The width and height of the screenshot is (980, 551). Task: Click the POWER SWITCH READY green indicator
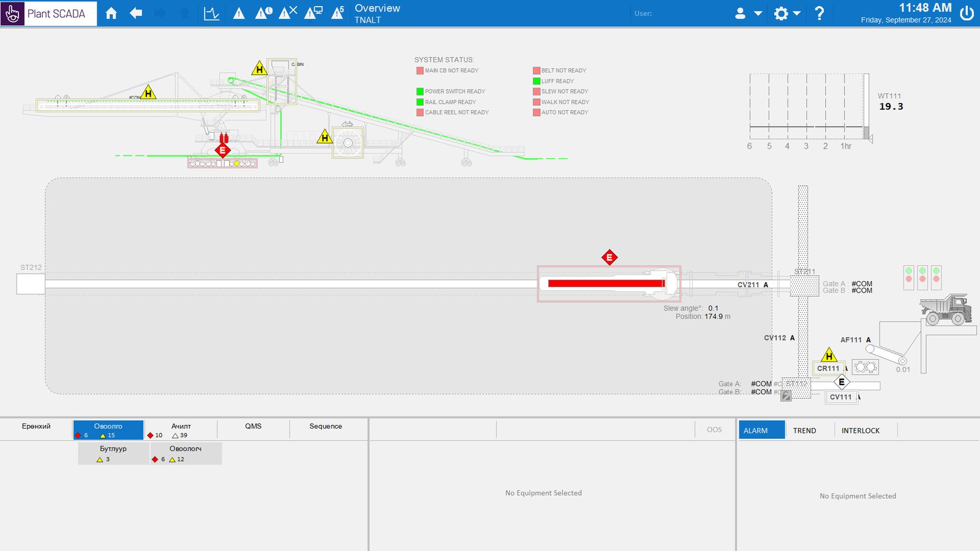click(420, 92)
